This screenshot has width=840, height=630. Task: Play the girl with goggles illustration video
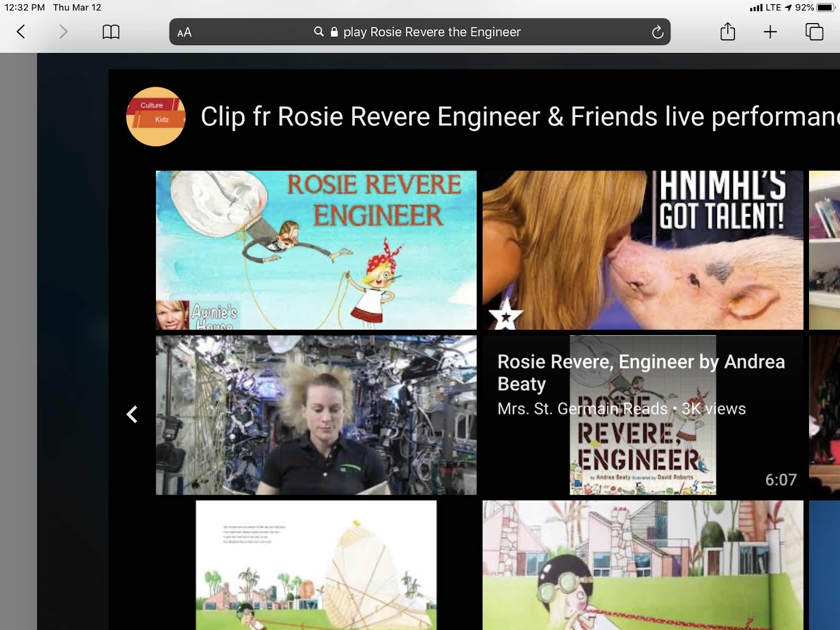coord(643,565)
